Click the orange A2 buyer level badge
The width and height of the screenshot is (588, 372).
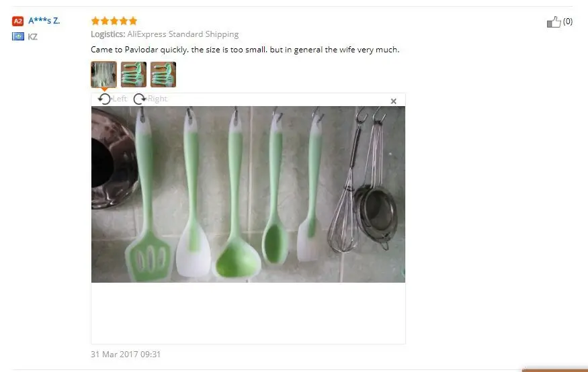tap(17, 21)
